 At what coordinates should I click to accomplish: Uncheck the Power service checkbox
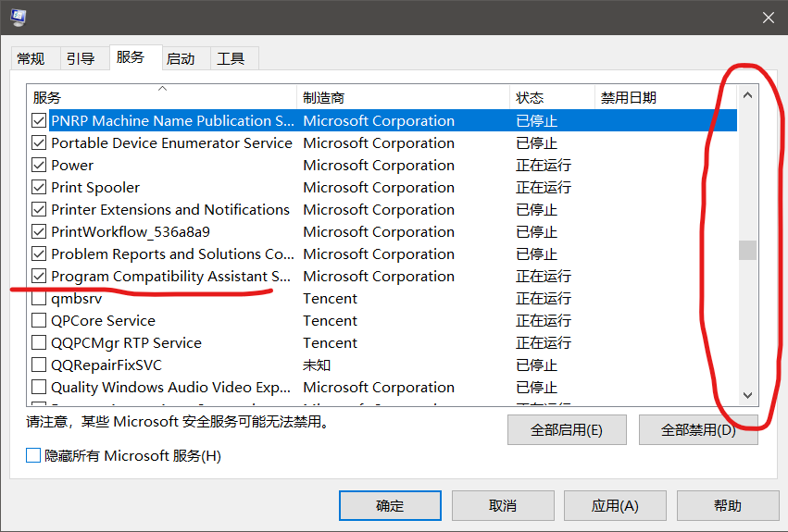click(39, 166)
